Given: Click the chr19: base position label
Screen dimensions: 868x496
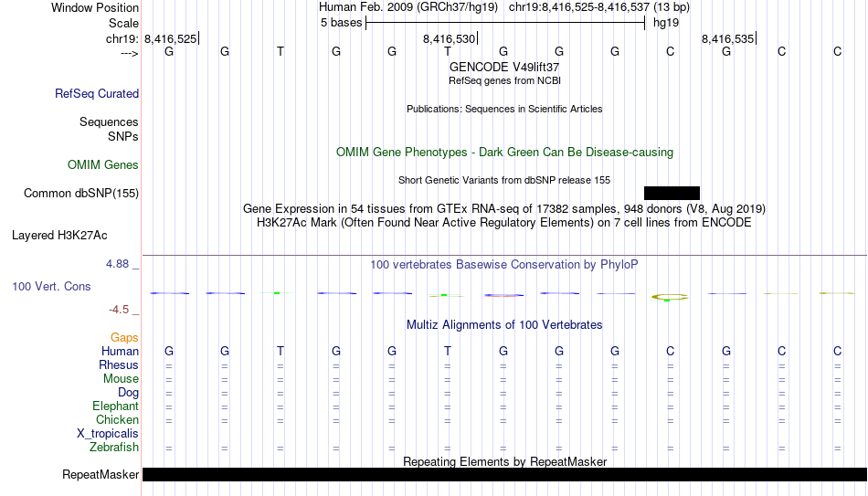Looking at the screenshot, I should click(122, 38).
